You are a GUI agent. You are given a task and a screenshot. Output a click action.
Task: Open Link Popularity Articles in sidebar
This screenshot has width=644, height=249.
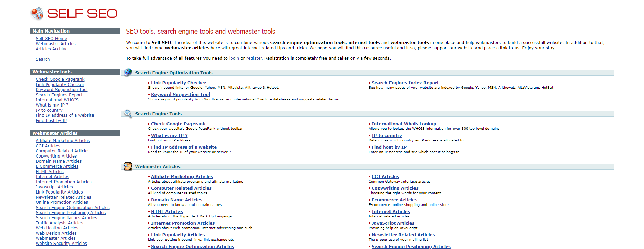click(59, 192)
